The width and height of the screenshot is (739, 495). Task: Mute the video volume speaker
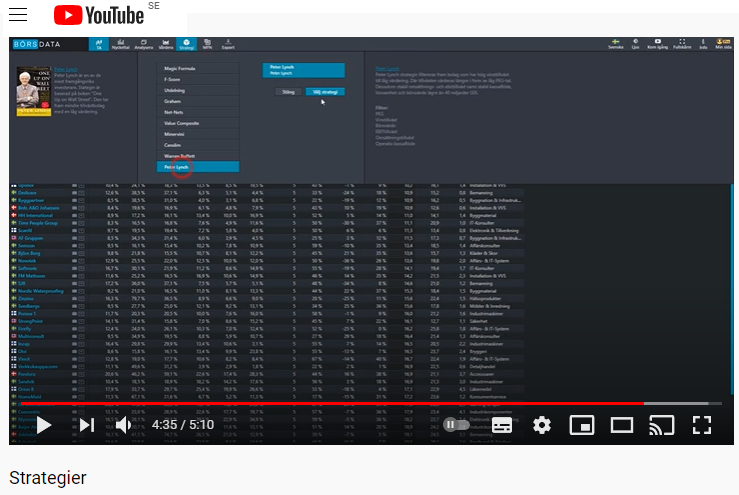coord(123,425)
